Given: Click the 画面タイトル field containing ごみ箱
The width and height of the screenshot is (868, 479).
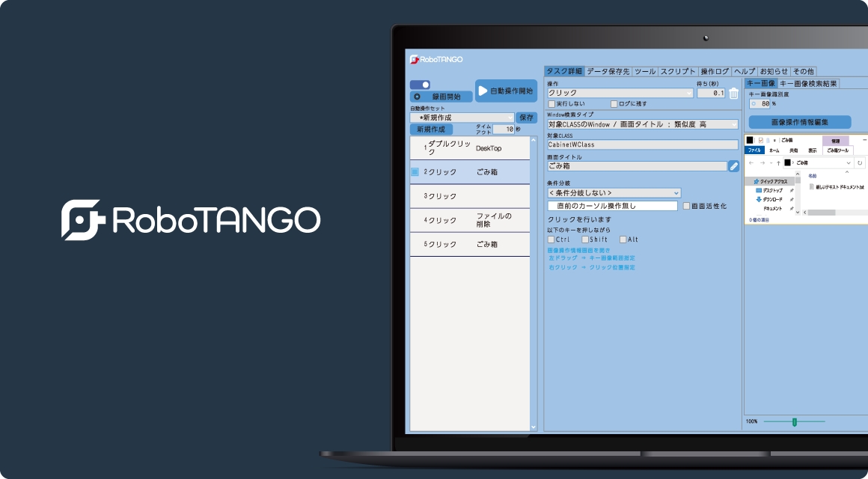Looking at the screenshot, I should [638, 166].
